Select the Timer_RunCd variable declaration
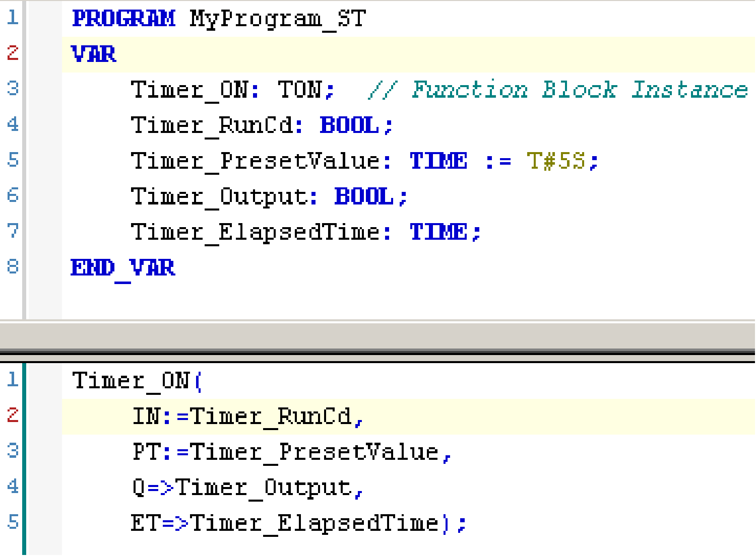Image resolution: width=756 pixels, height=556 pixels. click(x=212, y=125)
